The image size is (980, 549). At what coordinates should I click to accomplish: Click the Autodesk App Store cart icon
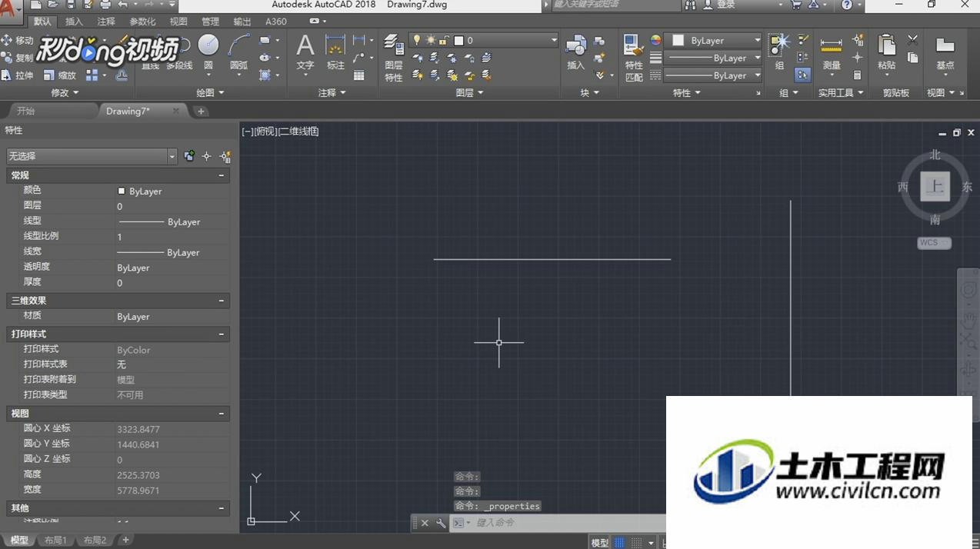[x=796, y=5]
